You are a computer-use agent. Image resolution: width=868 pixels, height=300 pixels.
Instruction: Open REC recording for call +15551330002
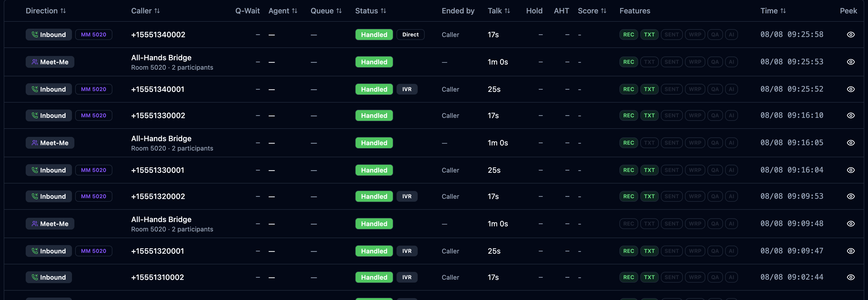point(629,115)
